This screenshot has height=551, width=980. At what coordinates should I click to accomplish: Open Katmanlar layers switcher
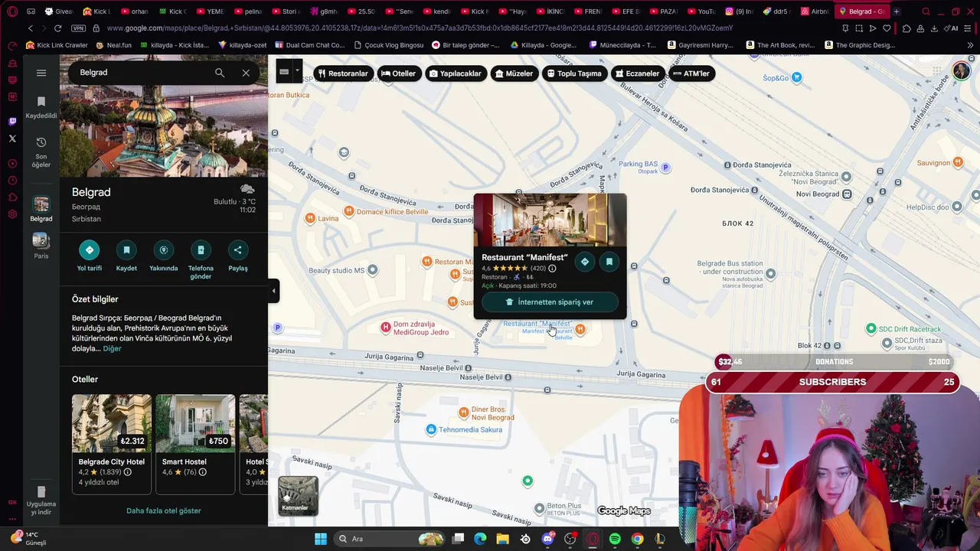(x=298, y=496)
